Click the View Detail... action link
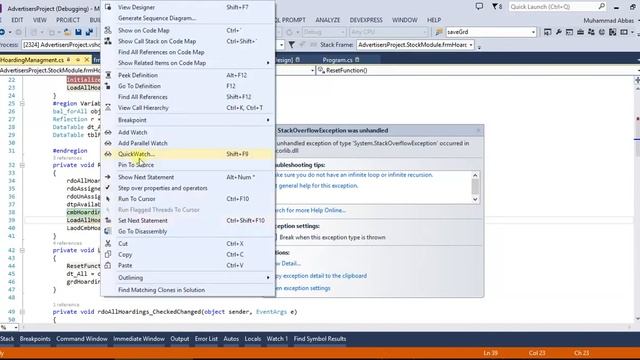The height and width of the screenshot is (360, 640). point(288,263)
